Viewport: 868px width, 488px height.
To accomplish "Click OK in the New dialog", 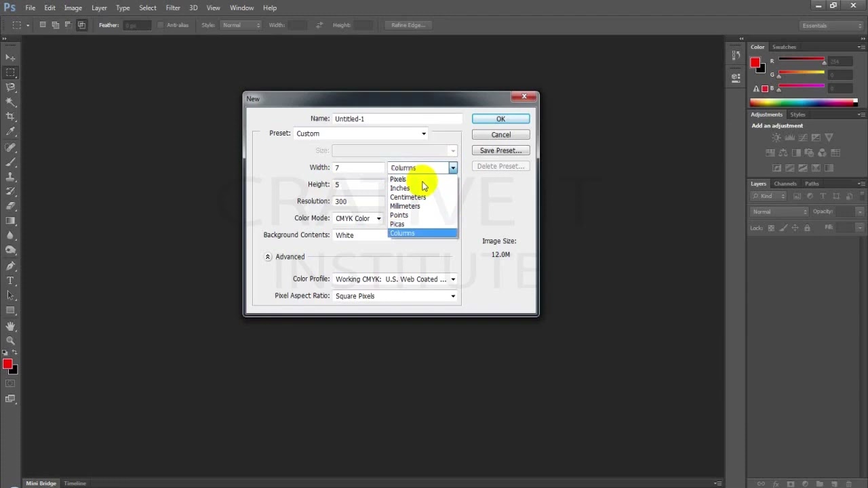I will coord(500,119).
